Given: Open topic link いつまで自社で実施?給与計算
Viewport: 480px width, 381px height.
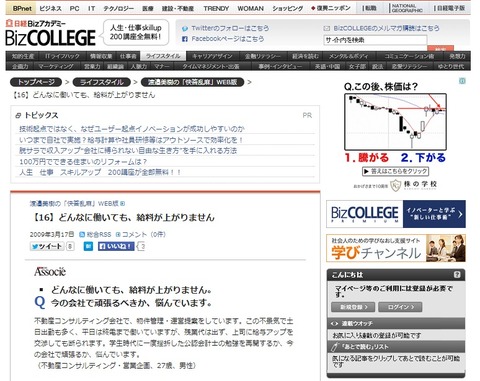Looking at the screenshot, I should [131, 140].
